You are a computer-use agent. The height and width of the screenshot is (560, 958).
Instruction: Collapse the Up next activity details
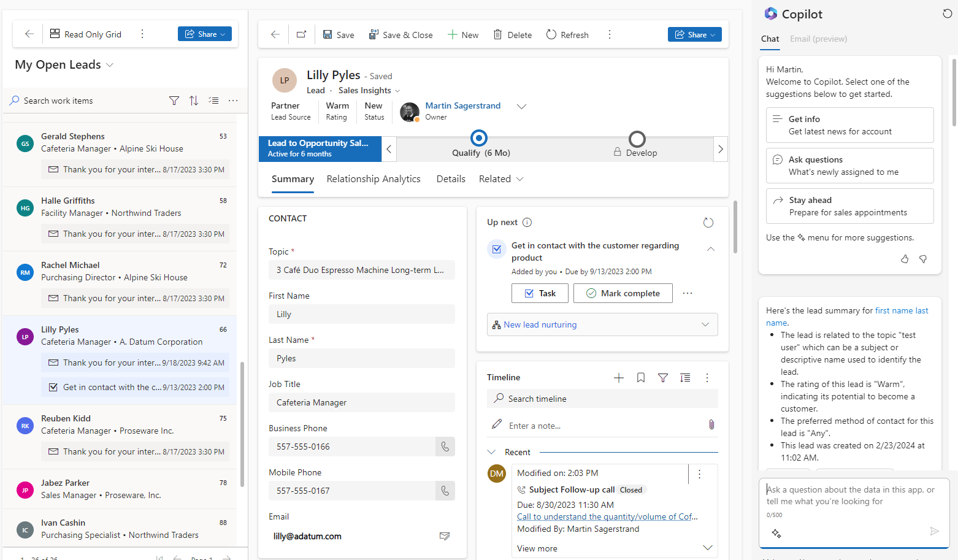pos(710,249)
